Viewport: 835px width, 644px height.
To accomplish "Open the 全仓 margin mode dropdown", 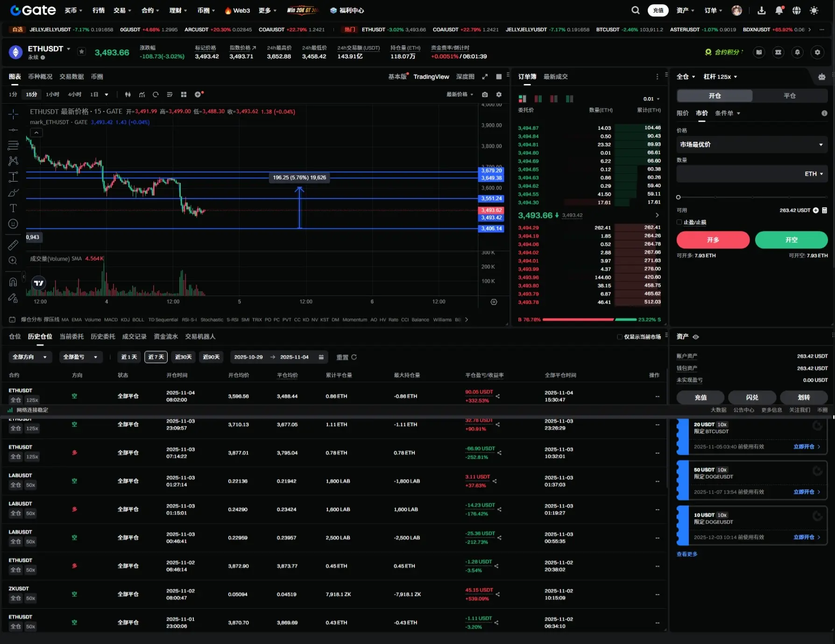I will 686,77.
